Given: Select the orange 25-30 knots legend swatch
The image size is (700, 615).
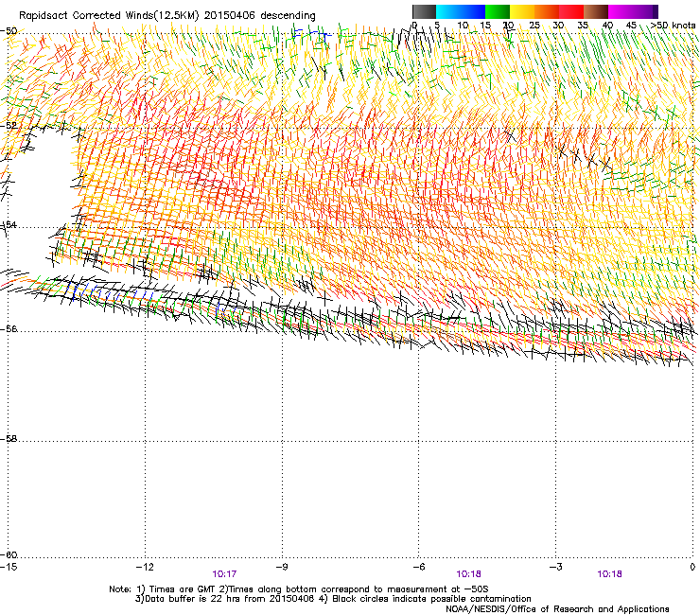Looking at the screenshot, I should pyautogui.click(x=547, y=11).
